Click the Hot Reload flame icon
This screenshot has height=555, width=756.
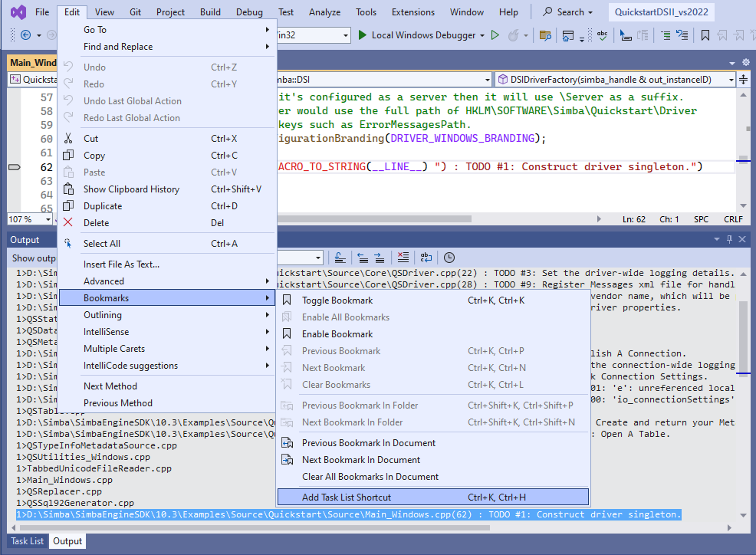point(514,35)
